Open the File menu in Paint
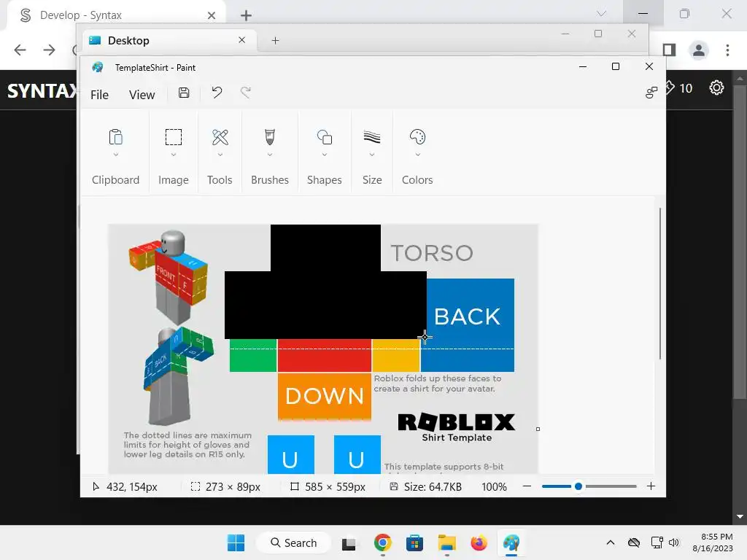This screenshot has height=560, width=747. coord(99,95)
